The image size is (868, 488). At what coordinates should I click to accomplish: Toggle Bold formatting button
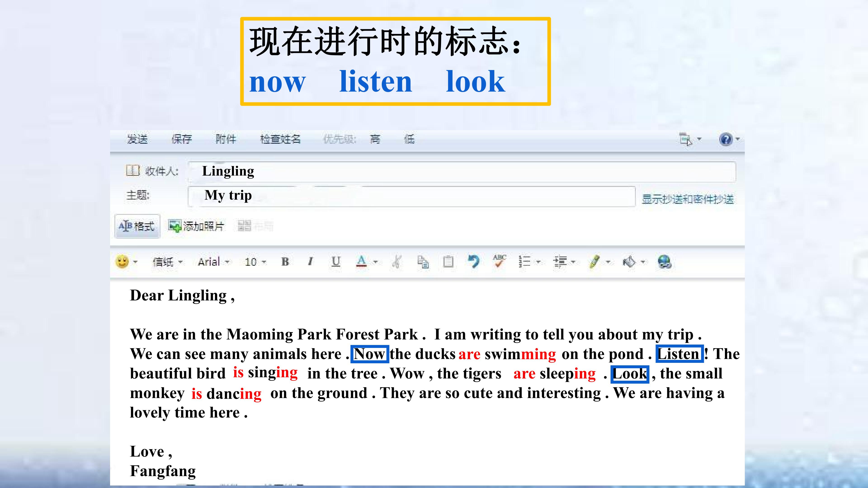285,262
